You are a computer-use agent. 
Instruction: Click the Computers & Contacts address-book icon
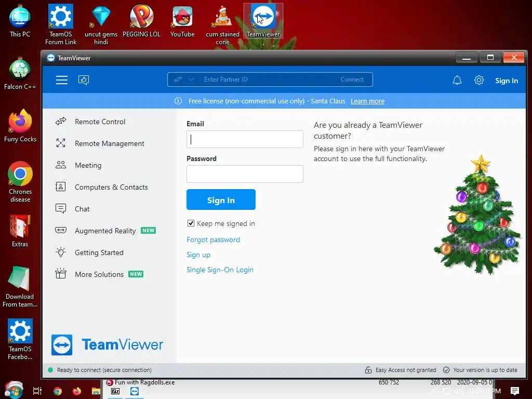tap(61, 187)
